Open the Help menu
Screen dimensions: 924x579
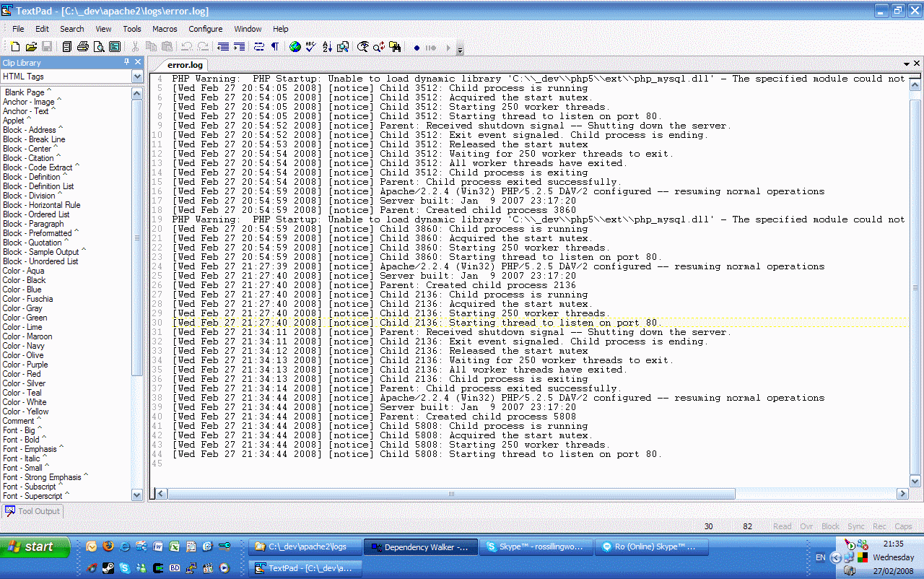[x=281, y=29]
